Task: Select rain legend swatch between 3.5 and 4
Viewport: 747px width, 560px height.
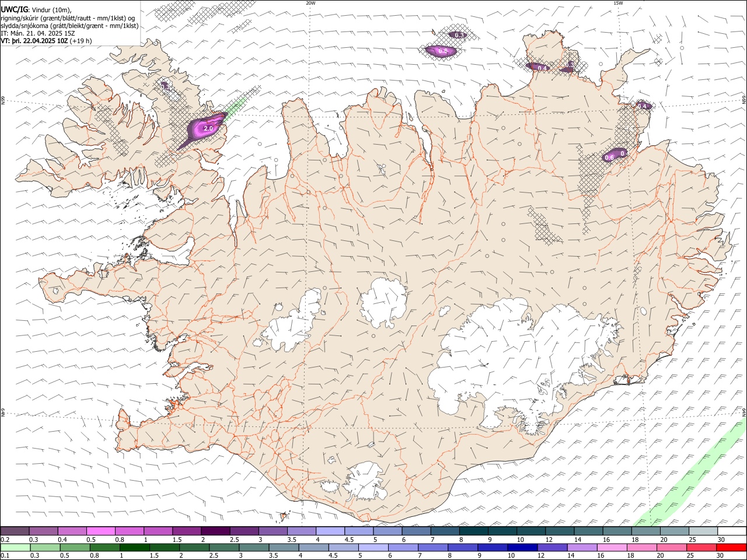Action: (284, 547)
